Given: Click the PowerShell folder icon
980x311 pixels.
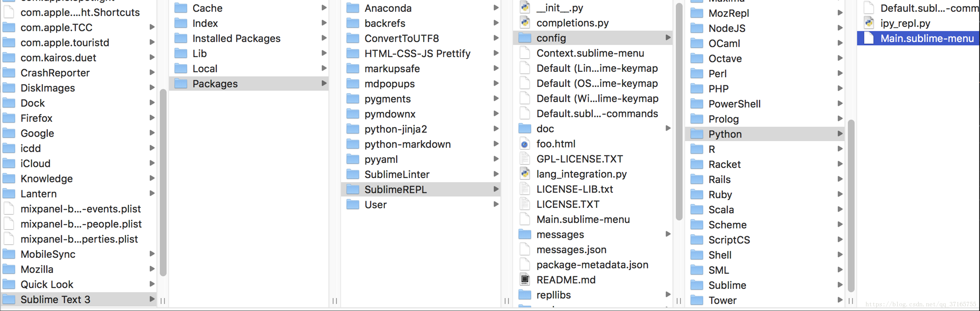Looking at the screenshot, I should [697, 104].
